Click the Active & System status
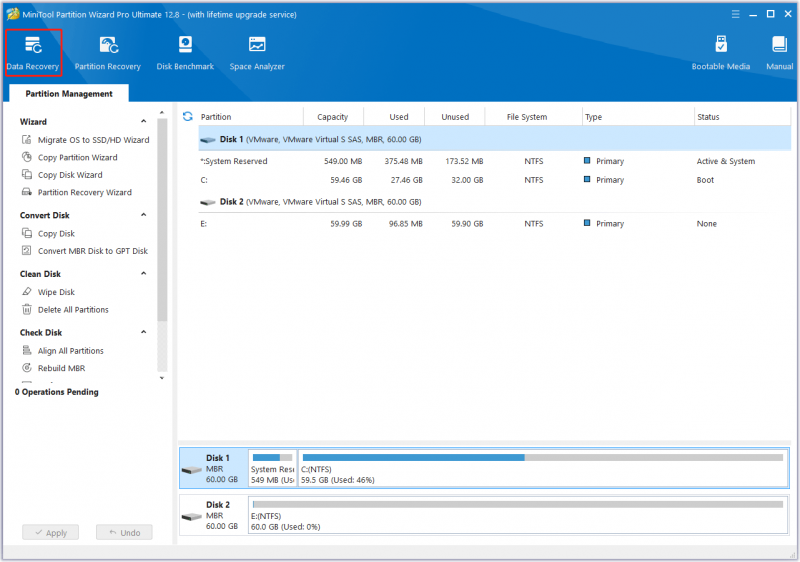 [x=726, y=161]
